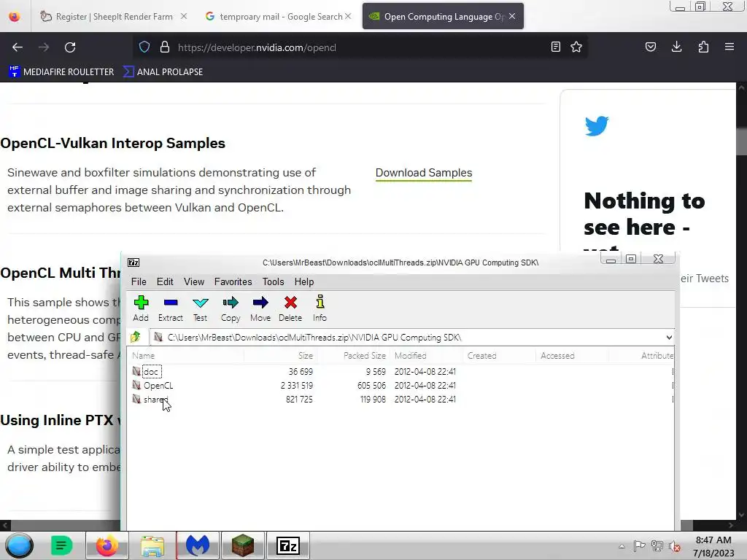
Task: Open the File menu in 7-Zip
Action: [x=139, y=281]
